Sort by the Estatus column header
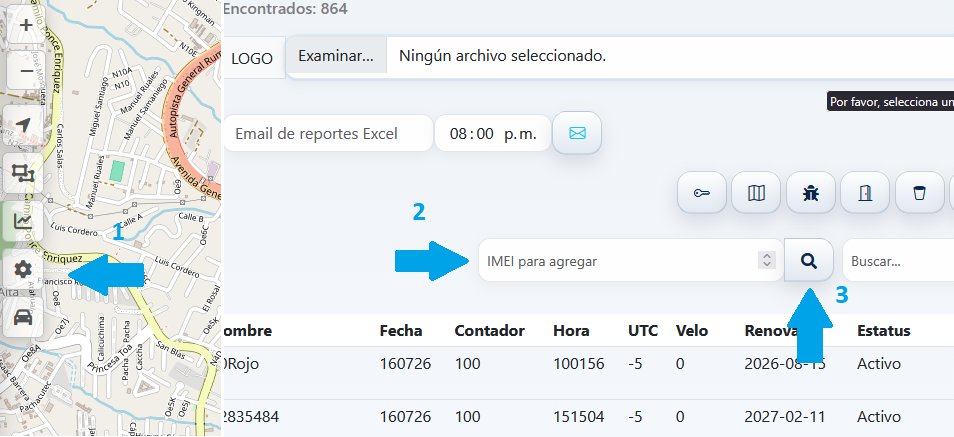This screenshot has width=954, height=437. [883, 330]
